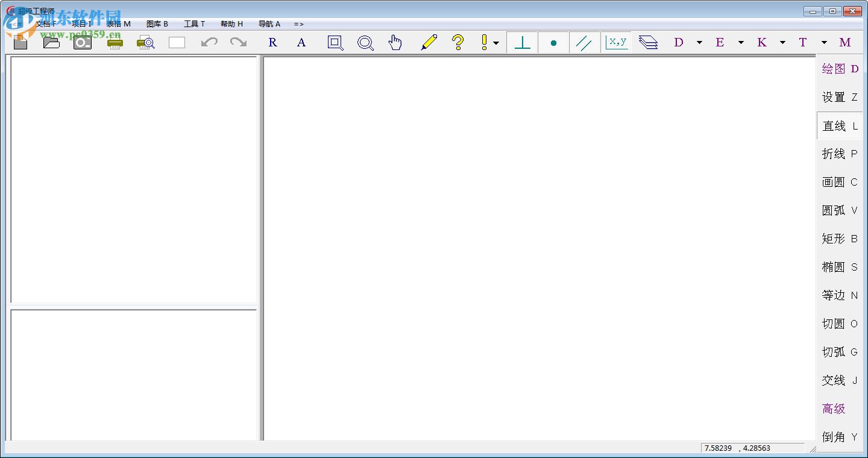Open print preview with magnifier icon
Image resolution: width=868 pixels, height=458 pixels.
point(146,43)
